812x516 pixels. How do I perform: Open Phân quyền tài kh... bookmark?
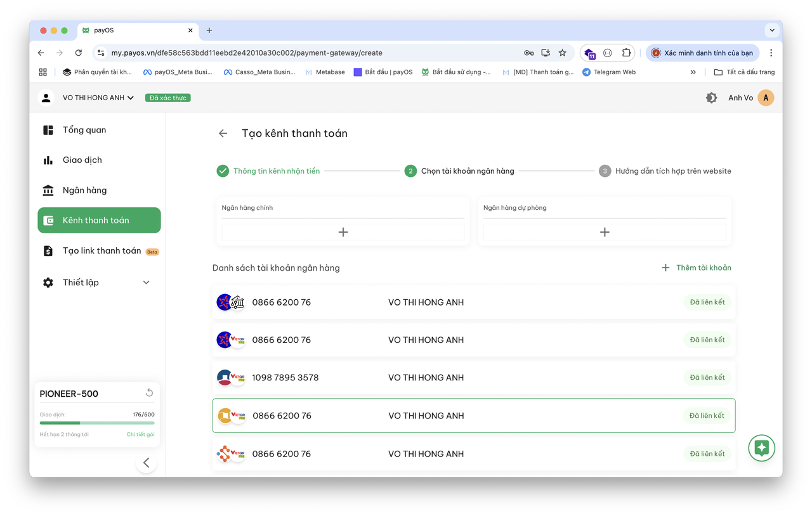point(96,72)
